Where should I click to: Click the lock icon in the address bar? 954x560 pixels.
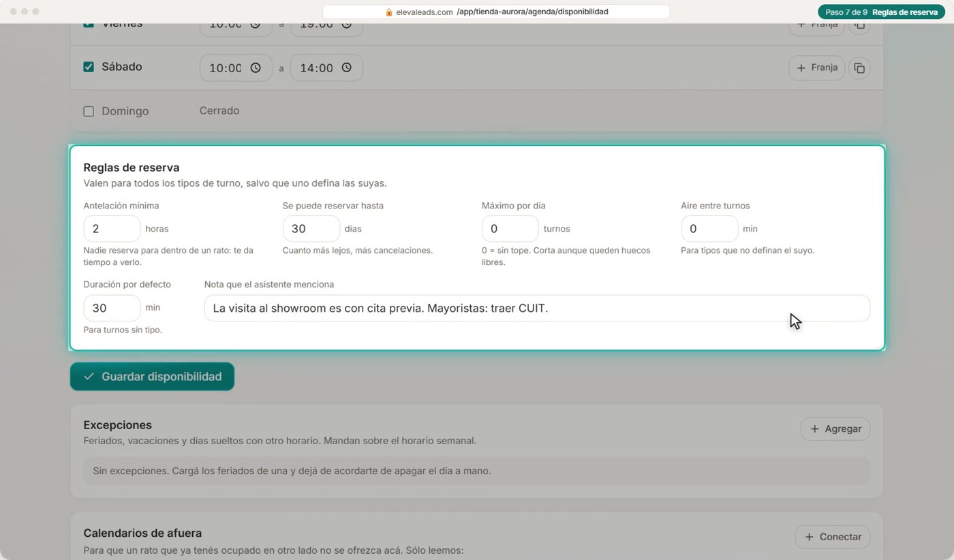(389, 12)
